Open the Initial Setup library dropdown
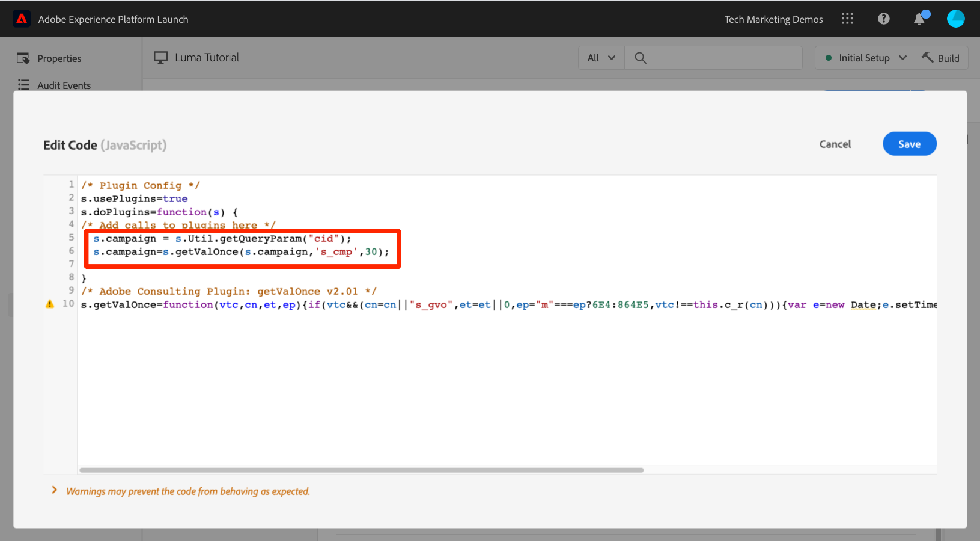This screenshot has height=541, width=980. 865,58
